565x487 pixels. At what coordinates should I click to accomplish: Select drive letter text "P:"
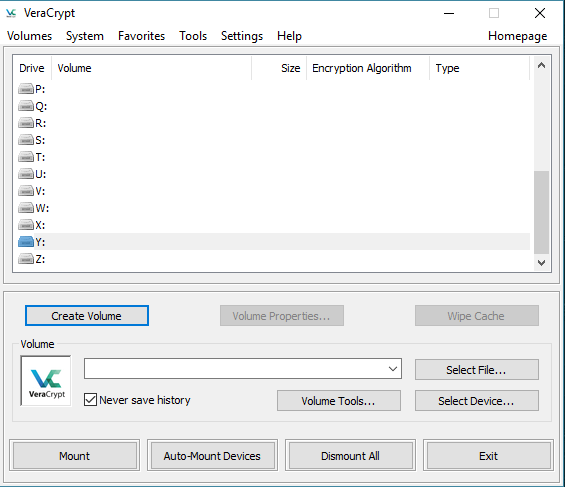tap(40, 89)
